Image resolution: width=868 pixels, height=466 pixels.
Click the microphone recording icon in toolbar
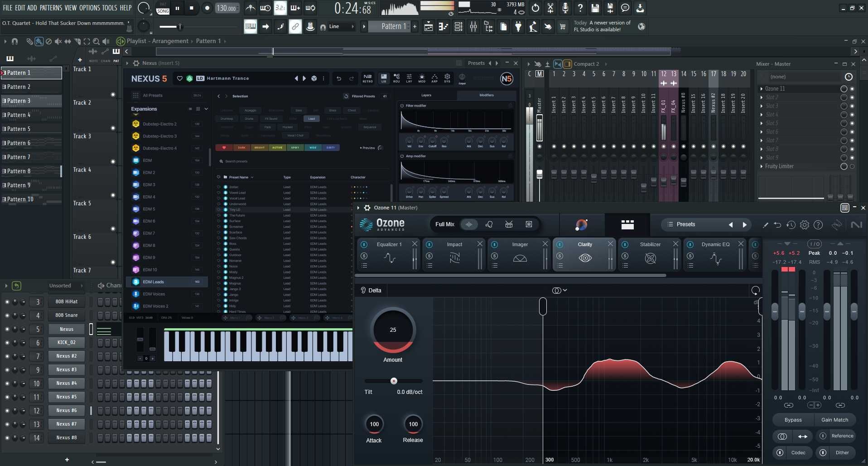(565, 8)
